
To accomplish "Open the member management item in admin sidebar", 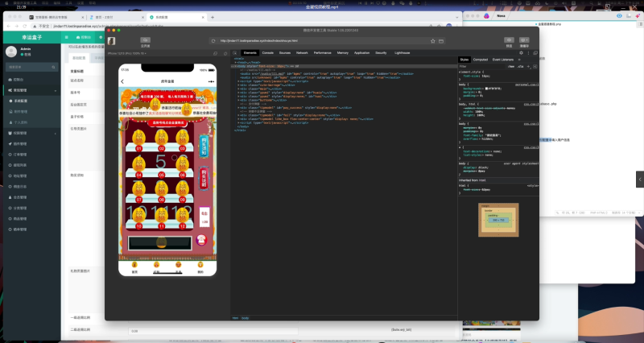I will (x=31, y=197).
